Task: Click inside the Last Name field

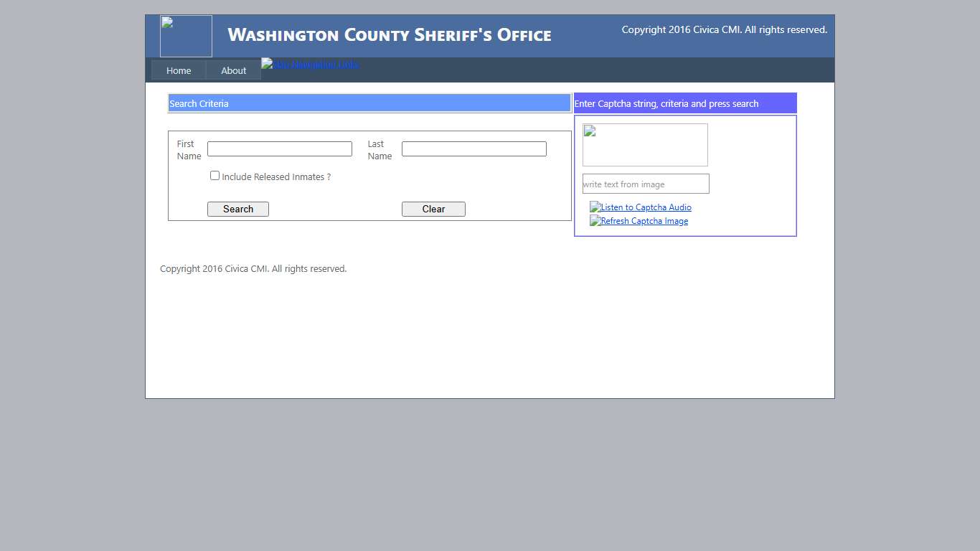Action: pos(473,149)
